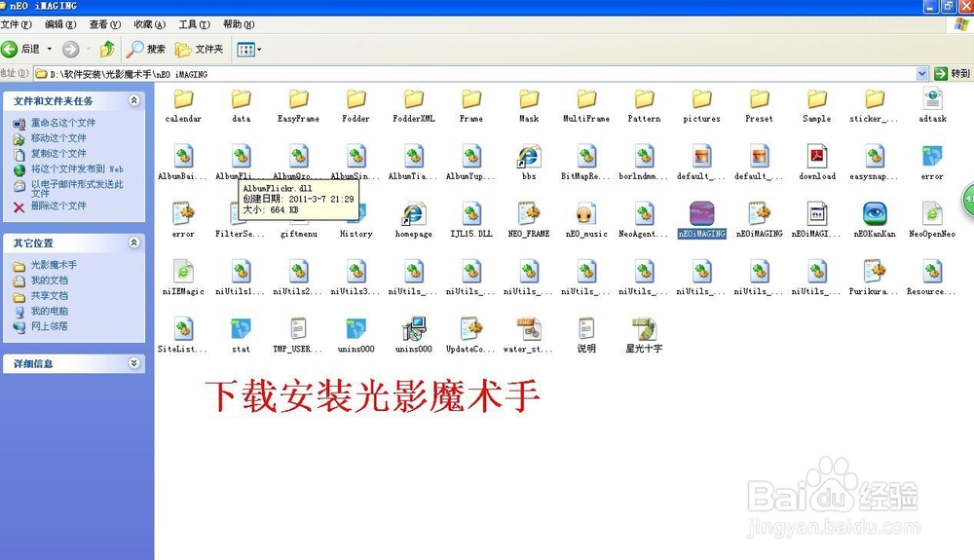974x560 pixels.
Task: Select the niIEMagic file icon
Action: pyautogui.click(x=183, y=272)
